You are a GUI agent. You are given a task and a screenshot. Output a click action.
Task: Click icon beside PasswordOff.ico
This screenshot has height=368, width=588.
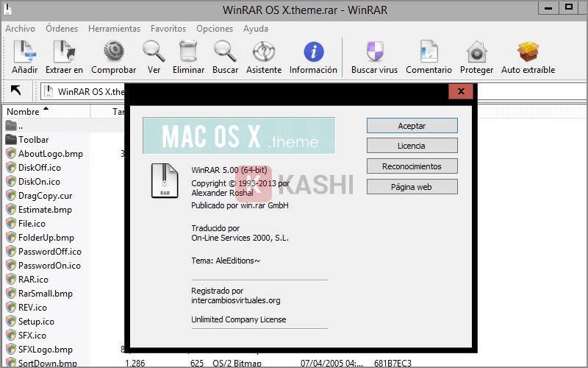[x=11, y=251]
